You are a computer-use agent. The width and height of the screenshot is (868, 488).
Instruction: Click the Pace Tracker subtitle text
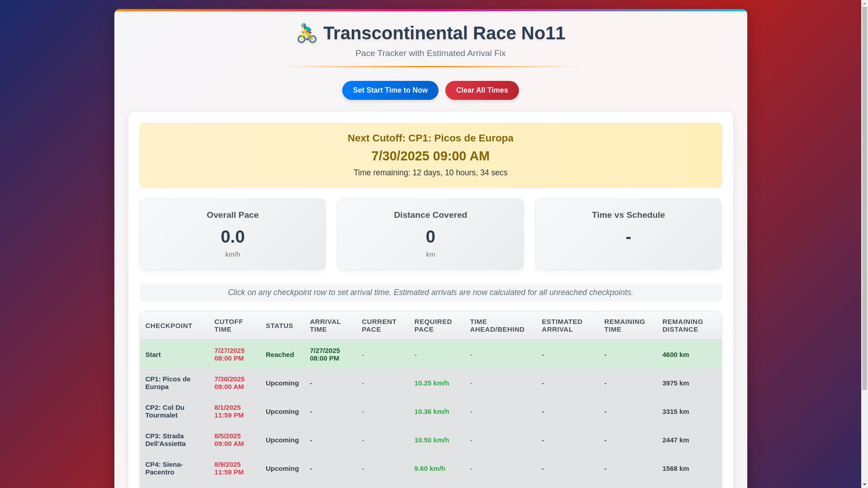tap(430, 53)
